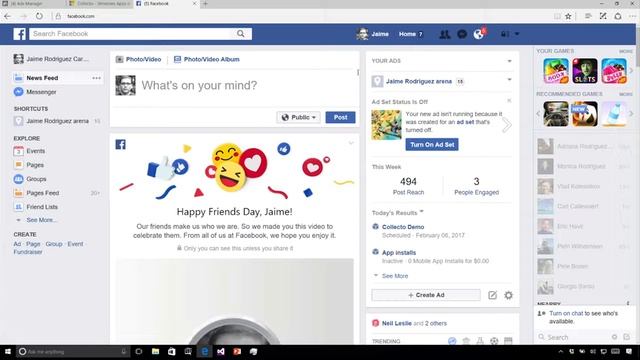This screenshot has height=360, width=640.
Task: Click Turn on chat link
Action: [x=566, y=313]
